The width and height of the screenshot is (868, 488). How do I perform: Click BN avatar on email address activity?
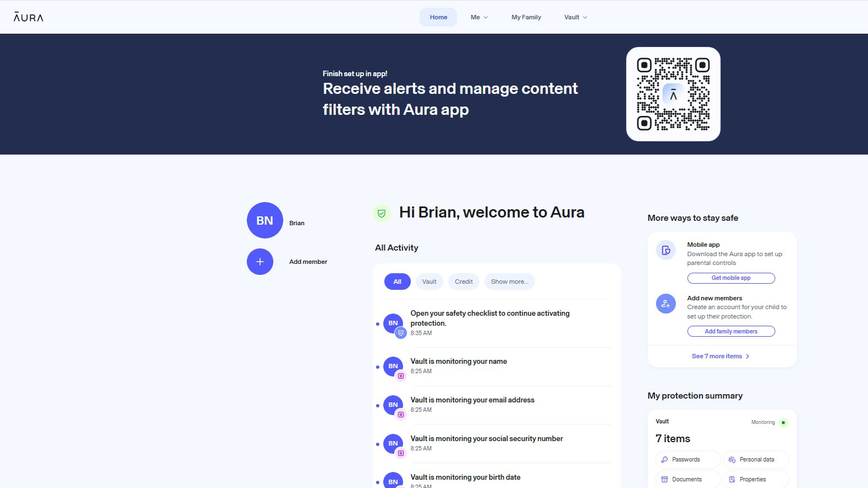393,405
